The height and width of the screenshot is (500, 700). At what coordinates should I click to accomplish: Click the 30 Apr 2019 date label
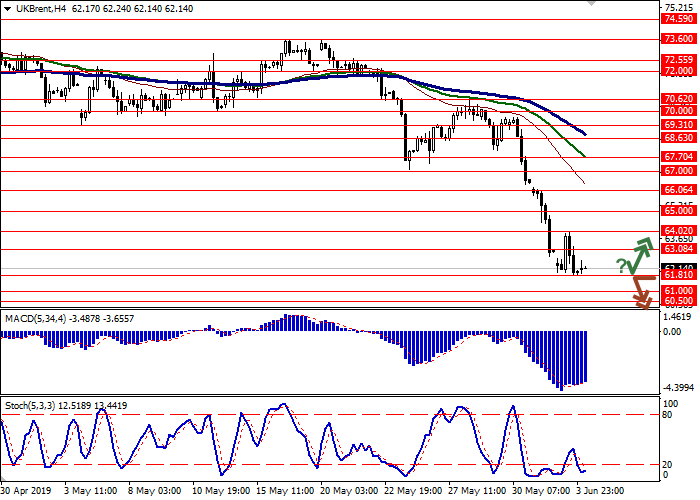(24, 491)
